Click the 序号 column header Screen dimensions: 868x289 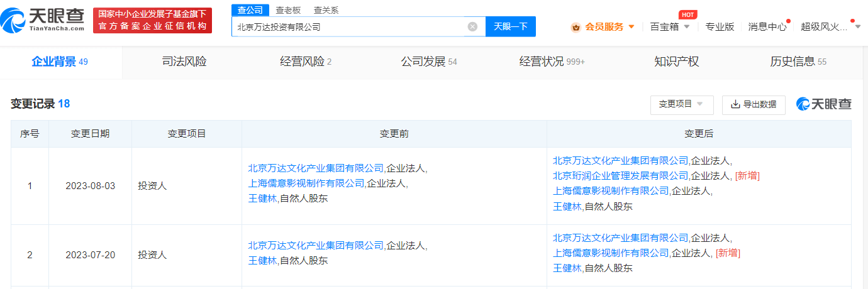30,134
